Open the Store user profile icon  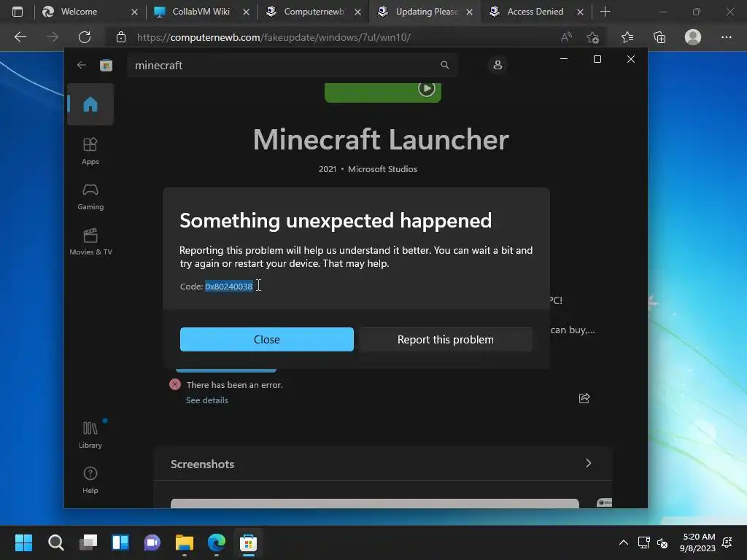tap(498, 65)
